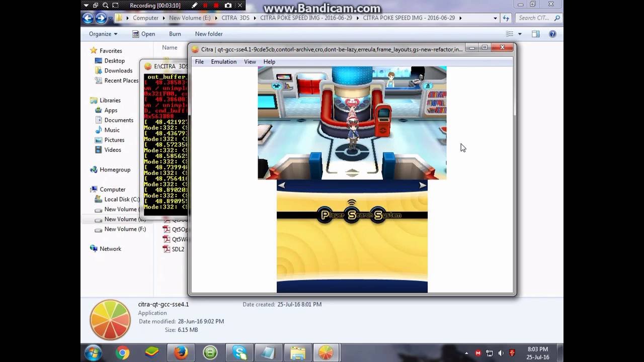Click the New Volume (E:) breadcrumb
This screenshot has width=644, height=362.
coord(190,18)
